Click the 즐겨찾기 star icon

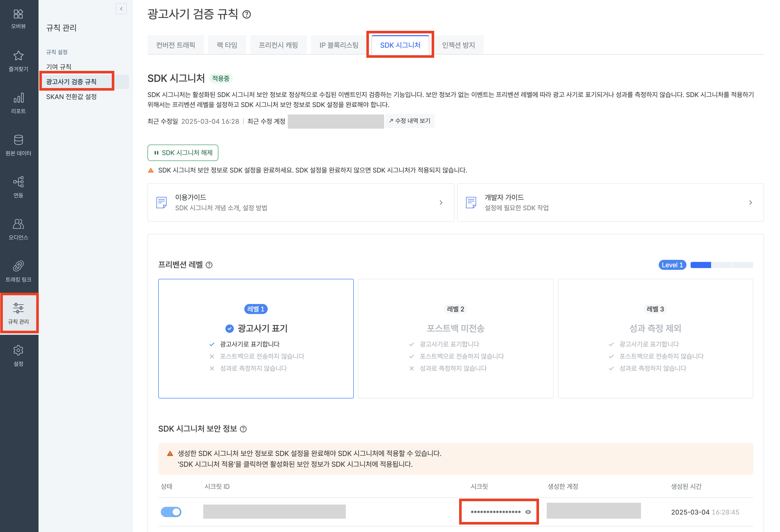[18, 56]
